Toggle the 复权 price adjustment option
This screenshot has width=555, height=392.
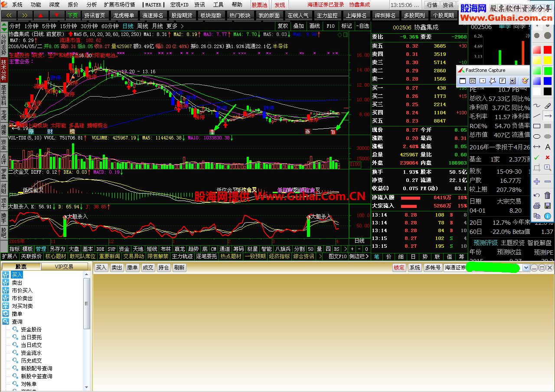pyautogui.click(x=283, y=26)
